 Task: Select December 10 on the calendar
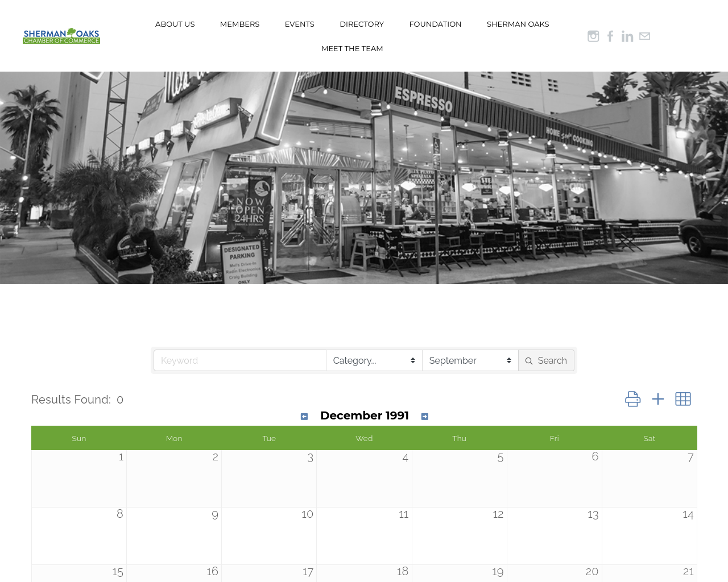(269, 536)
